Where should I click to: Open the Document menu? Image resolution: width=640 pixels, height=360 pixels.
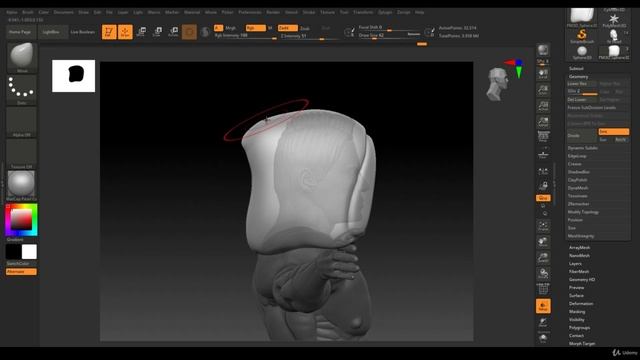[64, 12]
